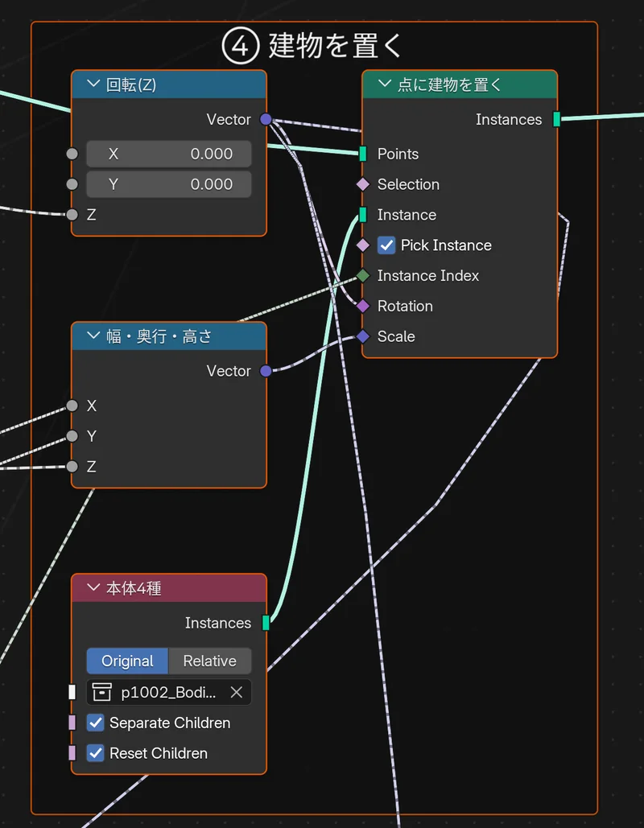Click the Points input socket
Screen dimensions: 644x828
tap(362, 154)
